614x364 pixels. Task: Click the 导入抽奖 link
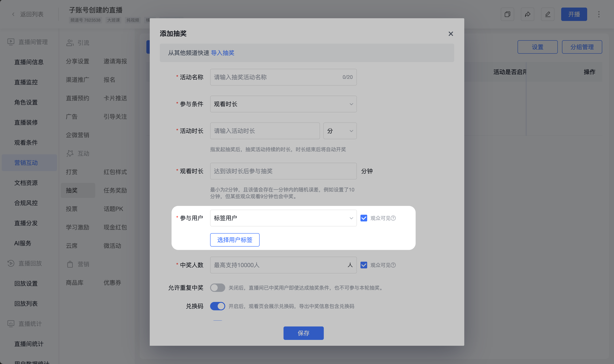coord(222,53)
